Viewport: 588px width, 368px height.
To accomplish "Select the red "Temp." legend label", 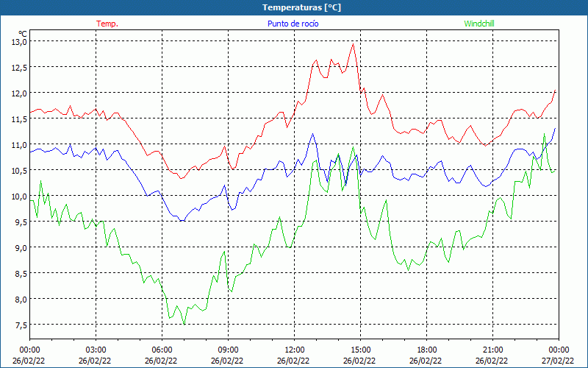I will [x=107, y=24].
